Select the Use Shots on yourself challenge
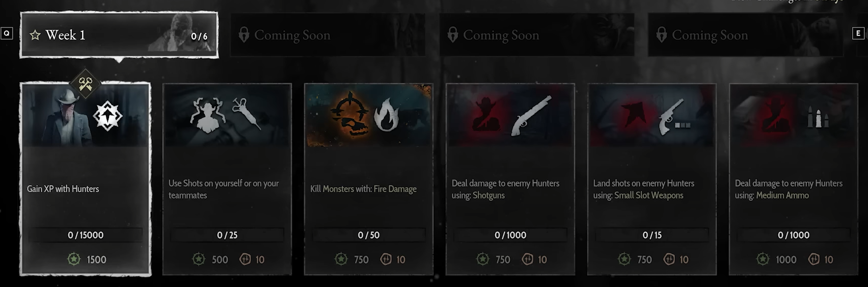The image size is (868, 287). (x=227, y=179)
